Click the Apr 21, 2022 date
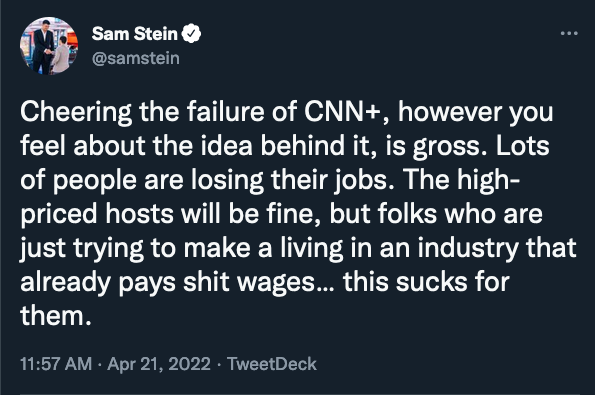The image size is (595, 395). tap(159, 364)
